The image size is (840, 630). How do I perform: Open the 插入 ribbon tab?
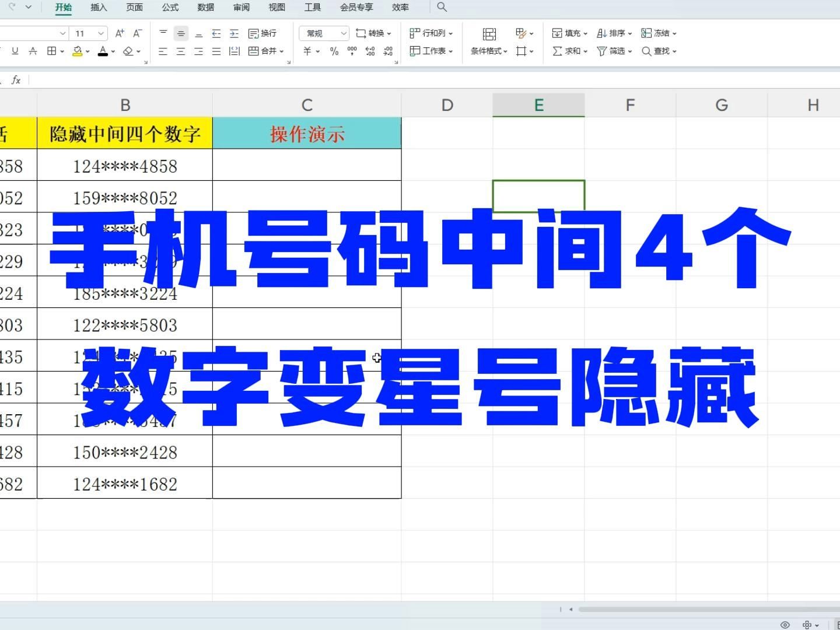pos(99,7)
